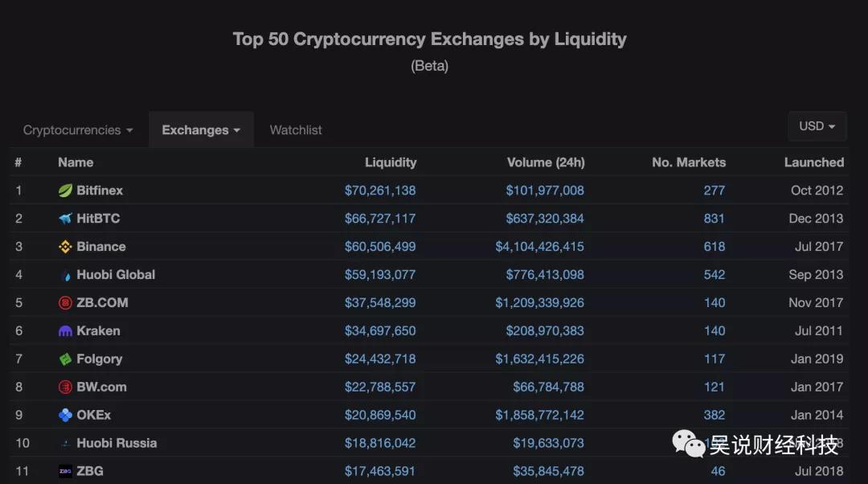The image size is (868, 484).
Task: Click the Folgory green logo
Action: tap(66, 359)
